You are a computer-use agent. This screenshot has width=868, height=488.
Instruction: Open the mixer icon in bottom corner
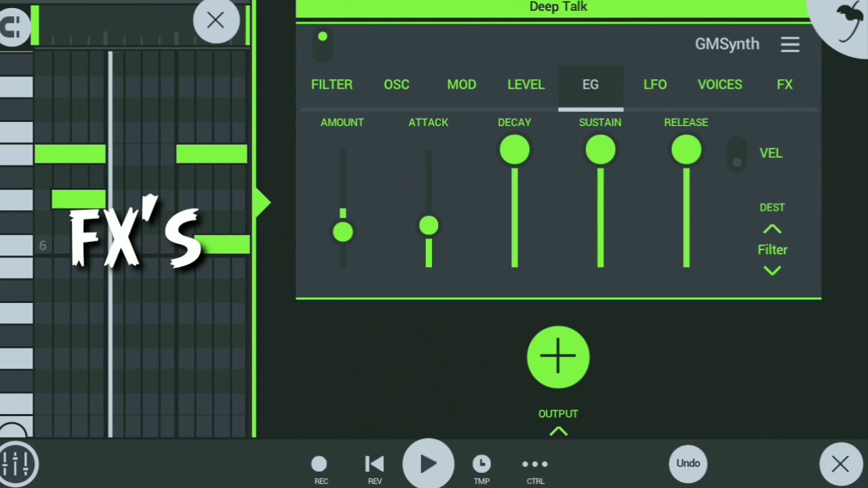click(x=16, y=464)
